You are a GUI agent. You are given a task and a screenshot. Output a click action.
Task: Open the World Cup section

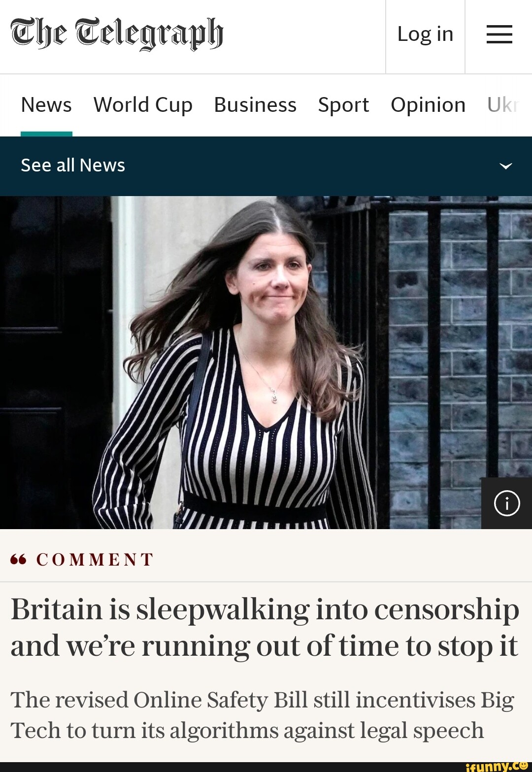coord(143,105)
